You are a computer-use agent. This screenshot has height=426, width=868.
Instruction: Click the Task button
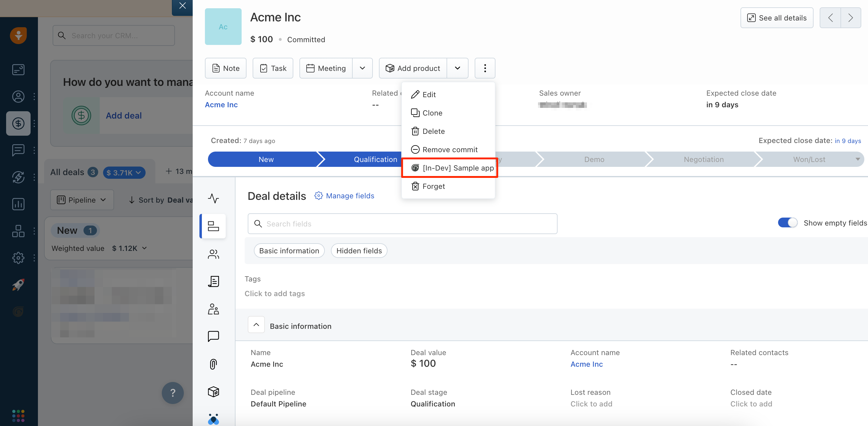pos(273,68)
